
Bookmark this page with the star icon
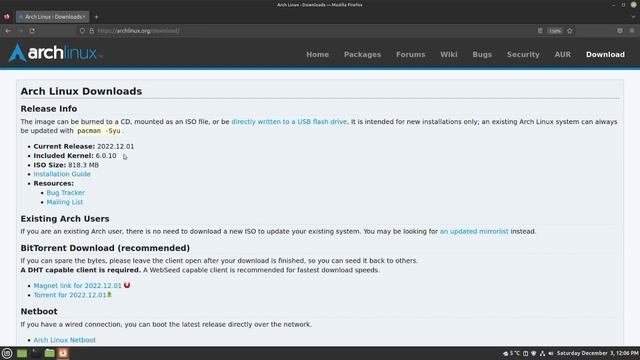(x=570, y=31)
